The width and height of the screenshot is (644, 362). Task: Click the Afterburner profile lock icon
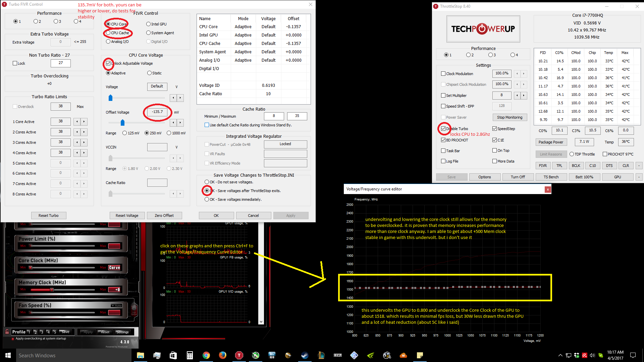[x=7, y=331]
